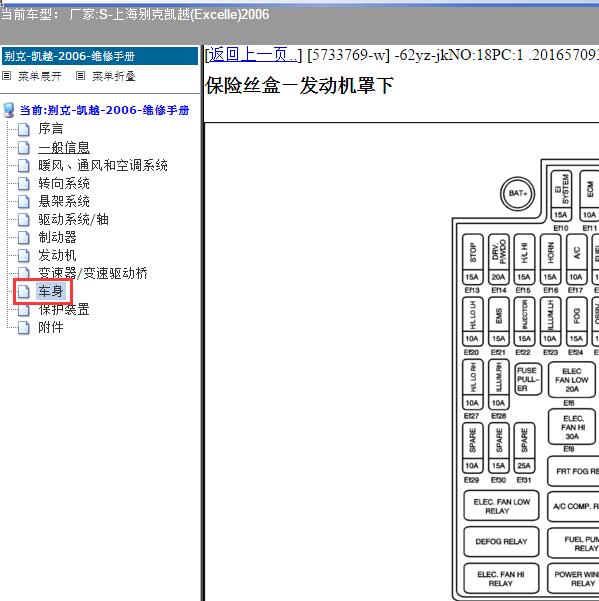This screenshot has height=601, width=599.
Task: Click the 别克-凯越-2006-维修手册 panel header
Action: (x=100, y=56)
